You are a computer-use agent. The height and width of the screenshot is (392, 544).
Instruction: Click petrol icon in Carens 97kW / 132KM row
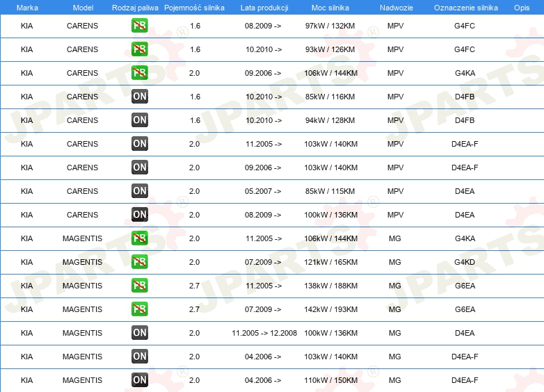click(x=139, y=26)
